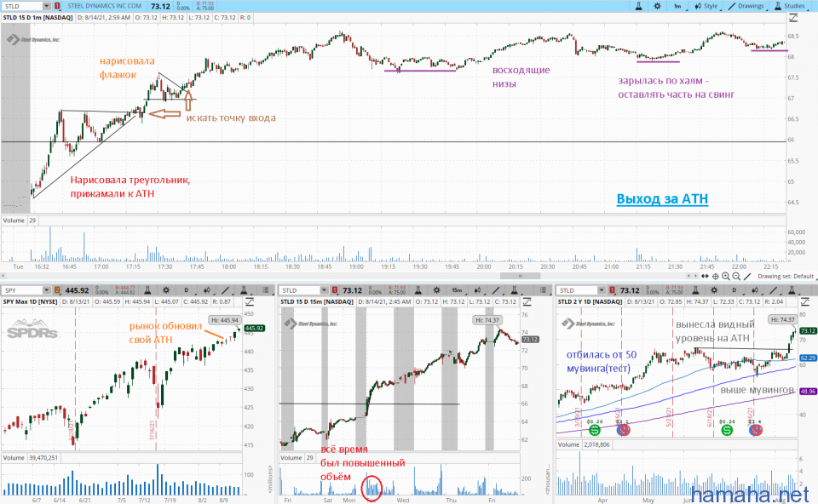Open the list menu icon in SPY chart toolbar
The image size is (818, 504).
coord(266,290)
